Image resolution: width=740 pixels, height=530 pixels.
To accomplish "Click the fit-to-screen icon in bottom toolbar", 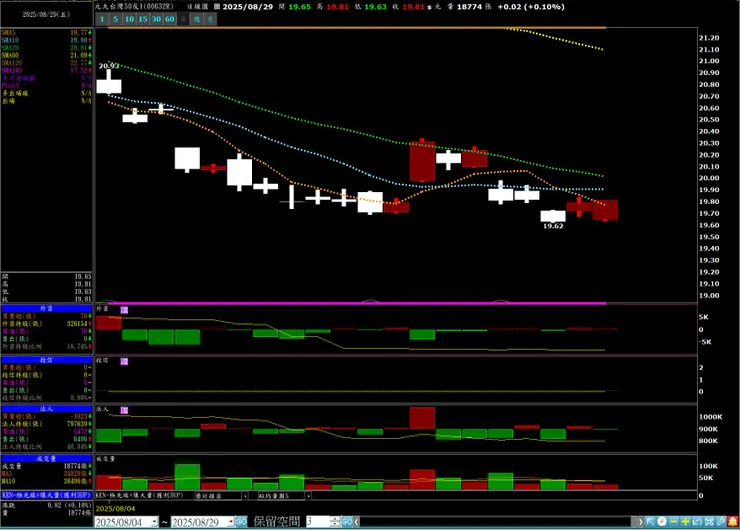I will pos(709,522).
